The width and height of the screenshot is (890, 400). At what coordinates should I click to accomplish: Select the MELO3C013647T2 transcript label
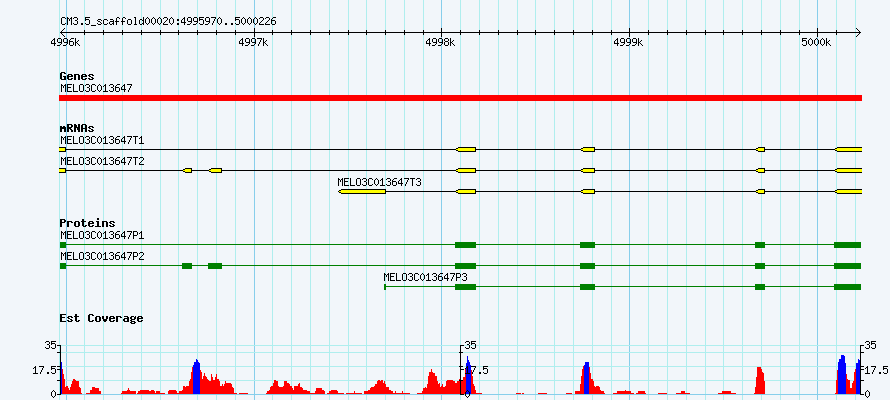(102, 161)
